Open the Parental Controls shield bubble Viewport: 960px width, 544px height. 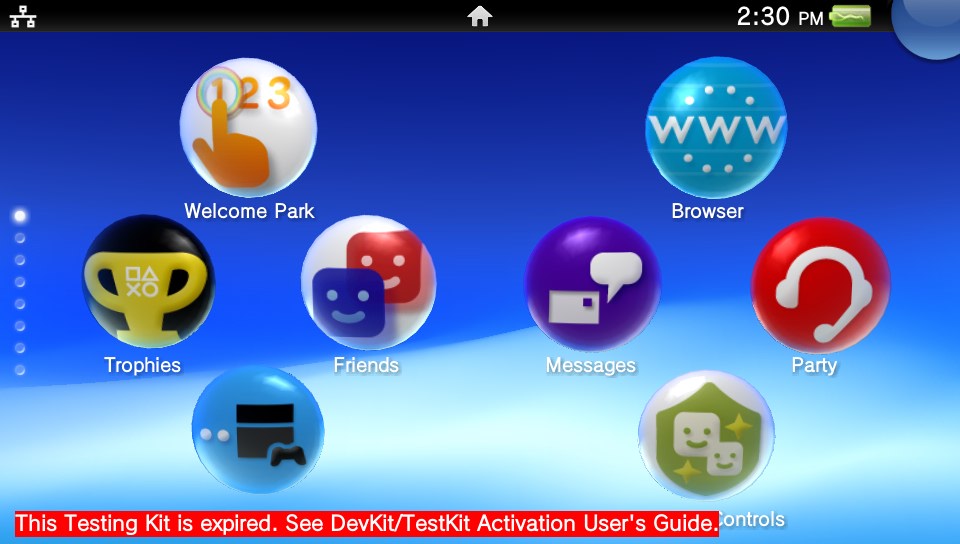click(x=707, y=436)
